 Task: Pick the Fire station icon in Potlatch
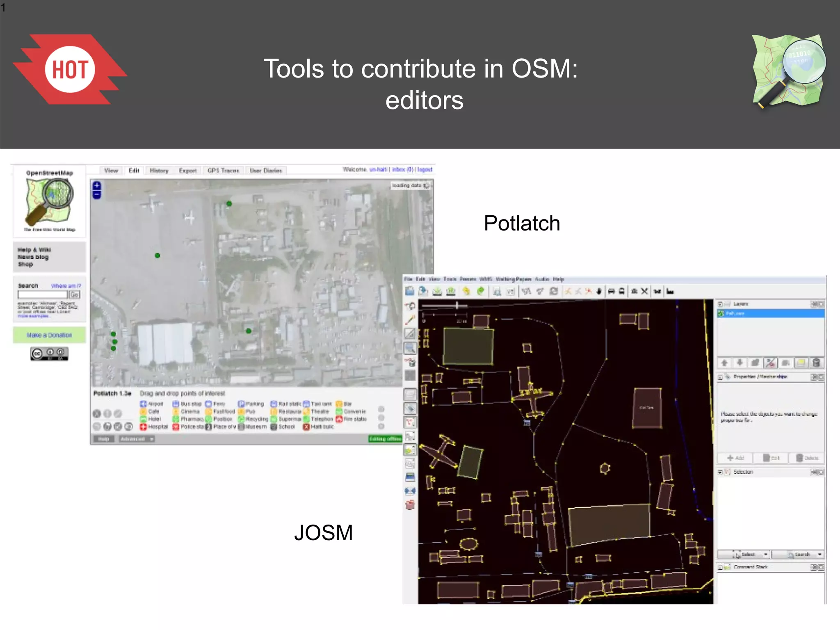coord(339,419)
